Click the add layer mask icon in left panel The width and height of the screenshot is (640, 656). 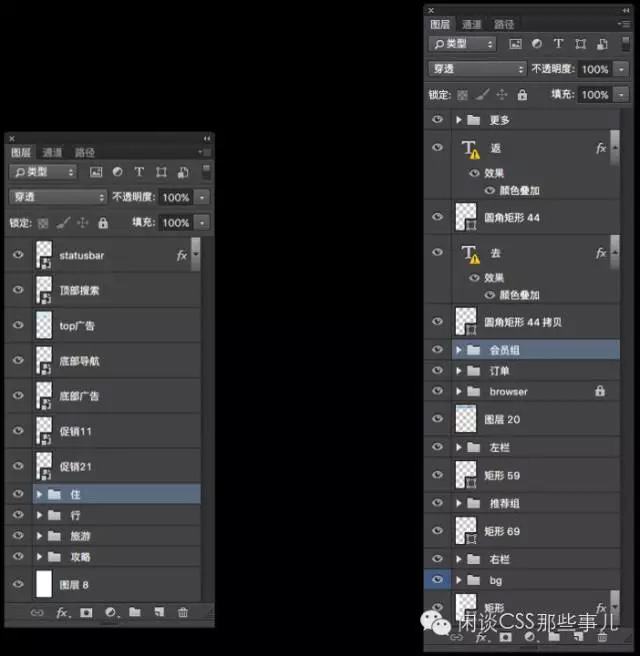tap(86, 612)
